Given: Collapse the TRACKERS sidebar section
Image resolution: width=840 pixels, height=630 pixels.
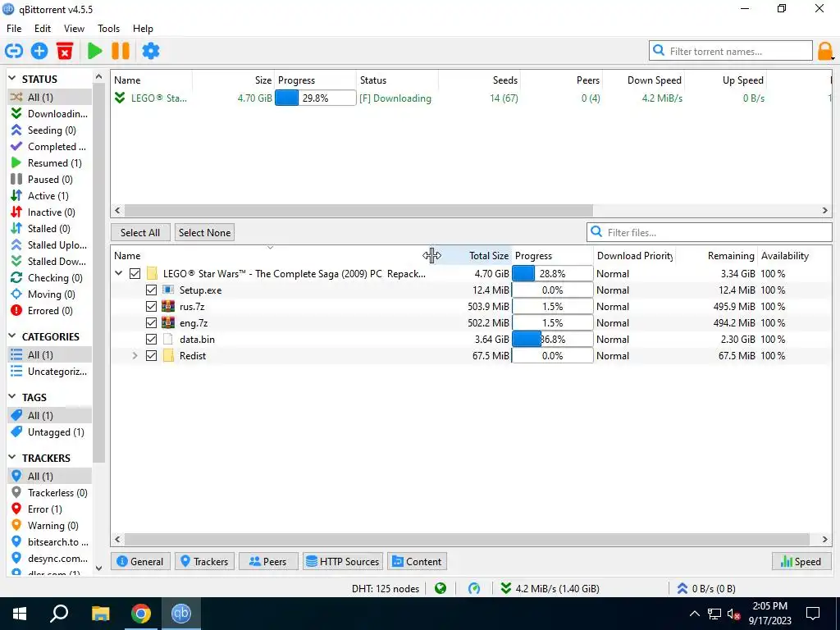Looking at the screenshot, I should 12,458.
